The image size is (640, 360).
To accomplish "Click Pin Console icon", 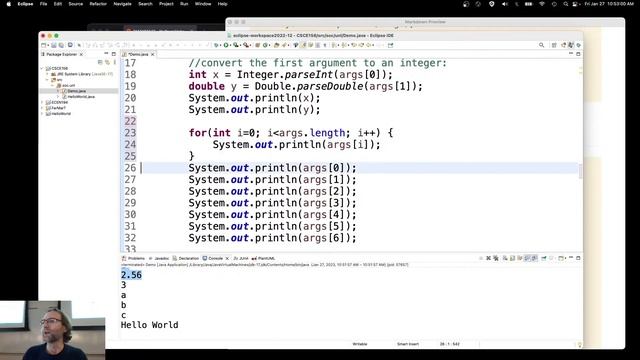I will click(544, 258).
